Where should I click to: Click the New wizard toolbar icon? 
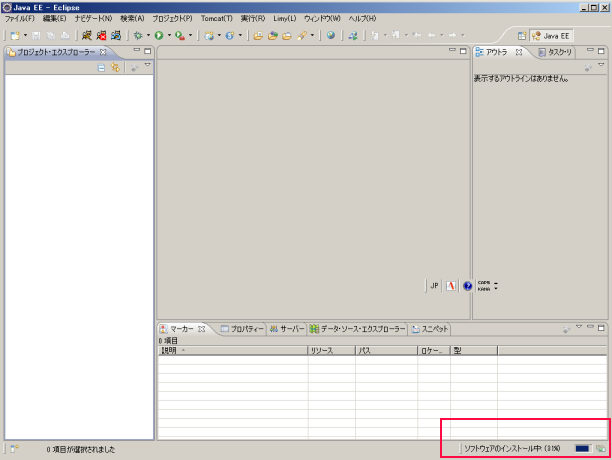click(15, 36)
